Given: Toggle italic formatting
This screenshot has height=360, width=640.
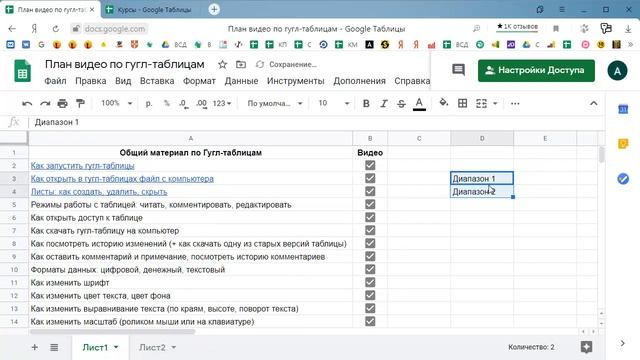Looking at the screenshot, I should tap(384, 104).
